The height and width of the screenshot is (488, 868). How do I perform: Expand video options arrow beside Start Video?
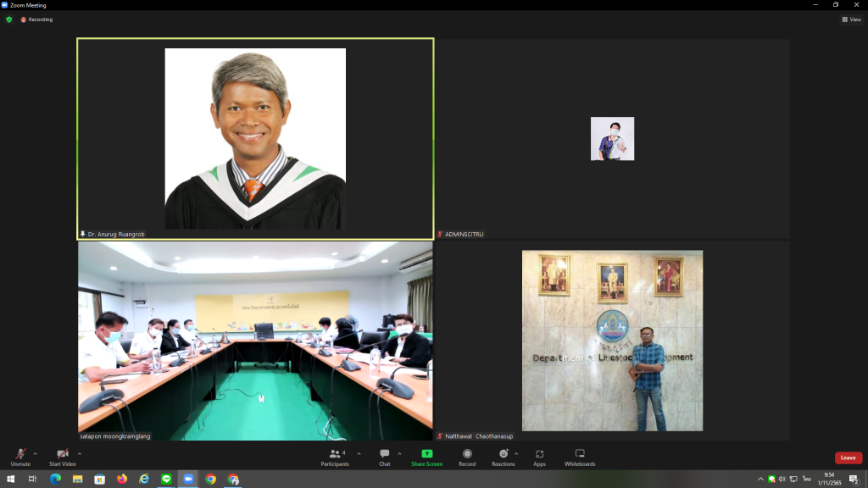(80, 454)
